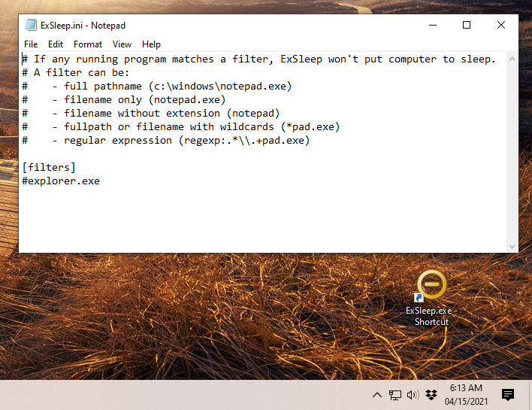Screen dimensions: 532x410
Task: Place cursor on the #explorer.exe line
Action: point(61,181)
